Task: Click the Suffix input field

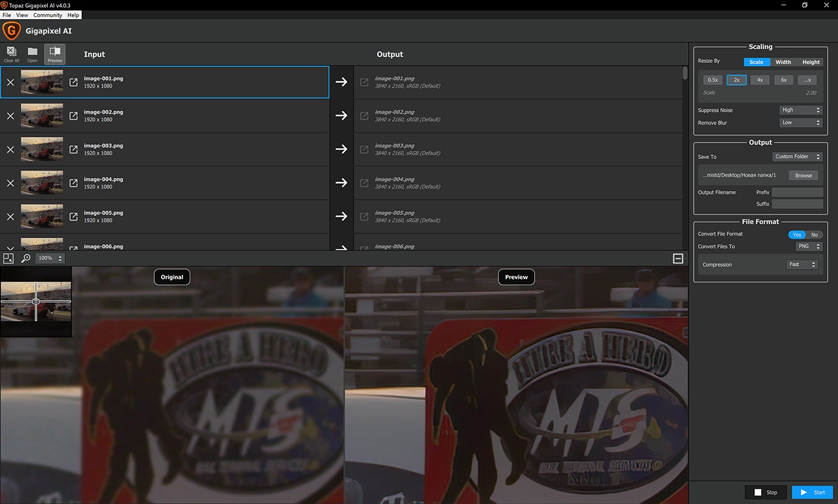Action: point(797,204)
